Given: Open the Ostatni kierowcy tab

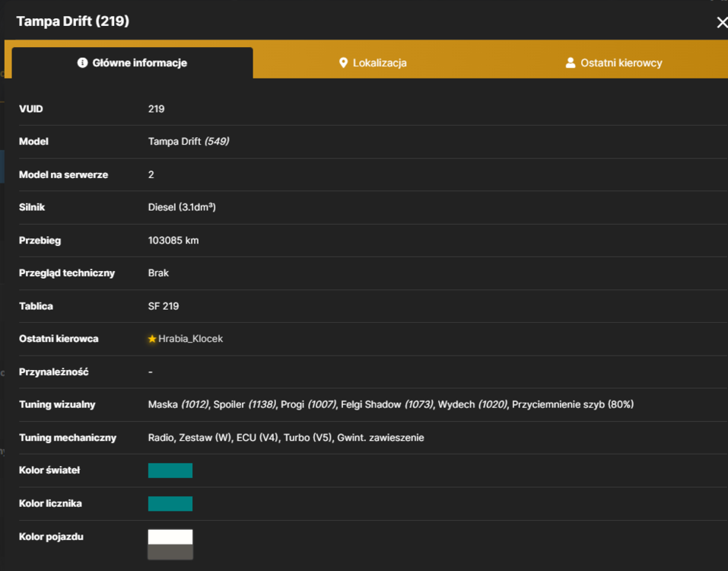Looking at the screenshot, I should pyautogui.click(x=613, y=62).
